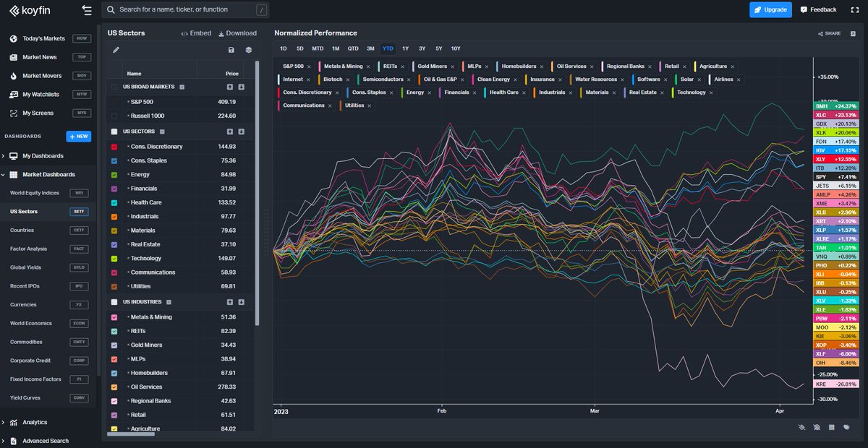Screen dimensions: 868x448
Task: Select the 1Y time range
Action: (405, 48)
